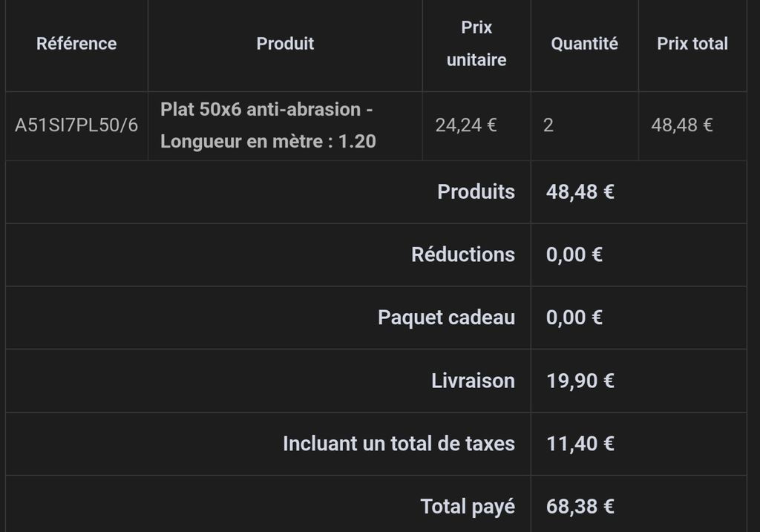Click the Paquet cadeau label
The width and height of the screenshot is (760, 532).
(x=446, y=318)
